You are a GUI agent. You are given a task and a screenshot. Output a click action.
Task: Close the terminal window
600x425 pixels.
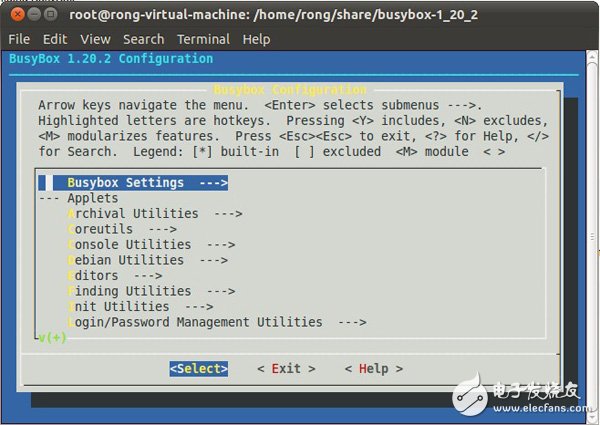(14, 14)
